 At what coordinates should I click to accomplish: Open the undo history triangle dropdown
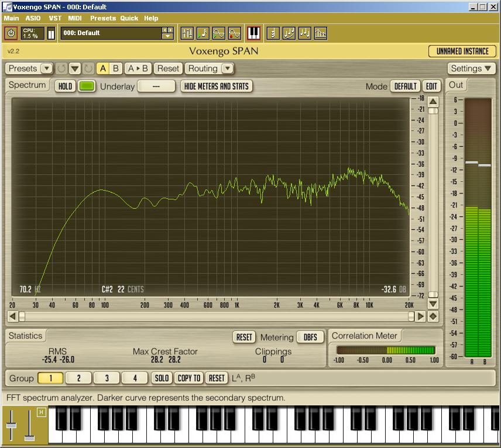(x=75, y=68)
